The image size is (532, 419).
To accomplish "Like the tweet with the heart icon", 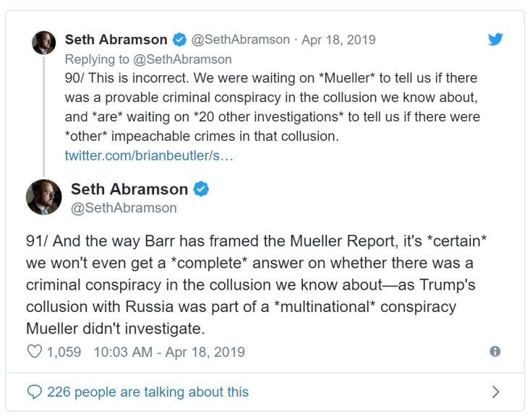I will tap(35, 352).
